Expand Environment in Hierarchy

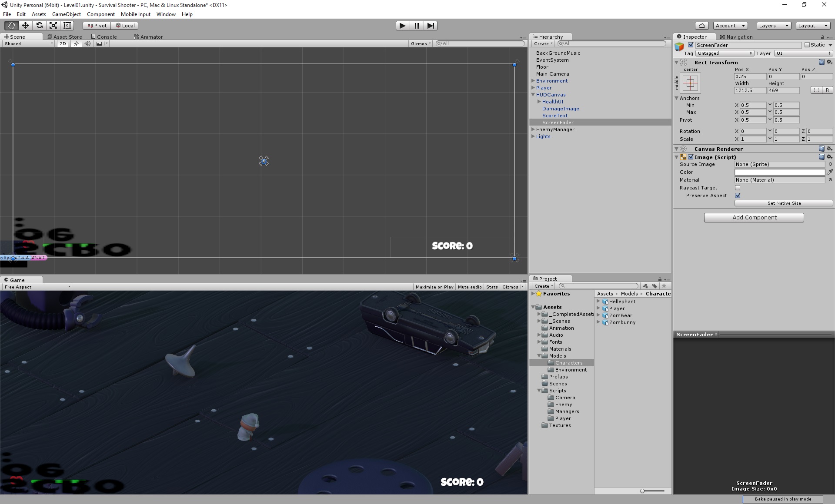point(533,81)
